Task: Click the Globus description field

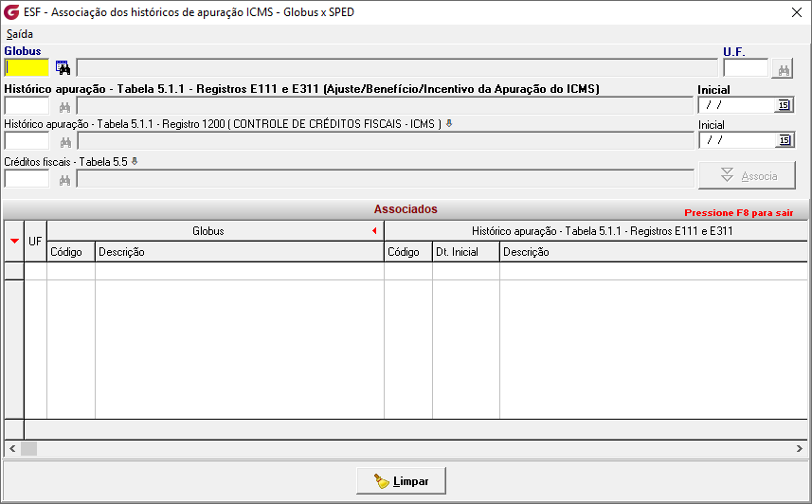Action: tap(397, 68)
